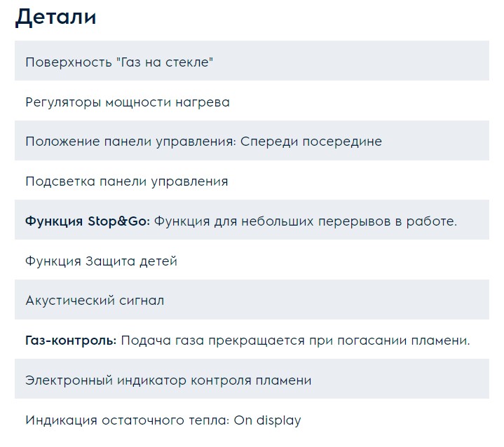Select the Поверхность "Газ на стекле" row

252,62
